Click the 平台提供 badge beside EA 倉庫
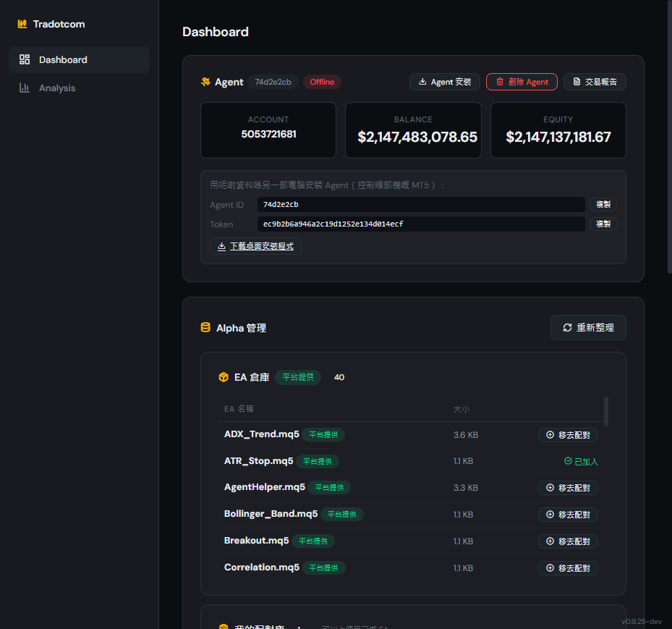This screenshot has height=629, width=672. (x=298, y=377)
